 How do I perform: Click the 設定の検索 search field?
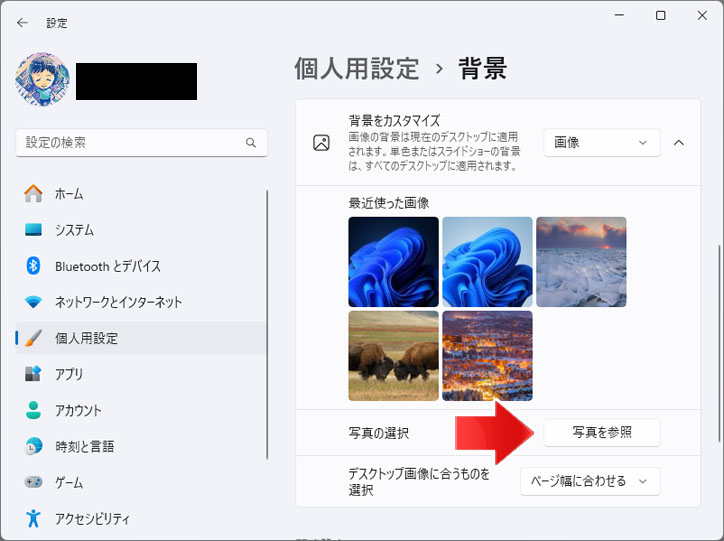(141, 143)
